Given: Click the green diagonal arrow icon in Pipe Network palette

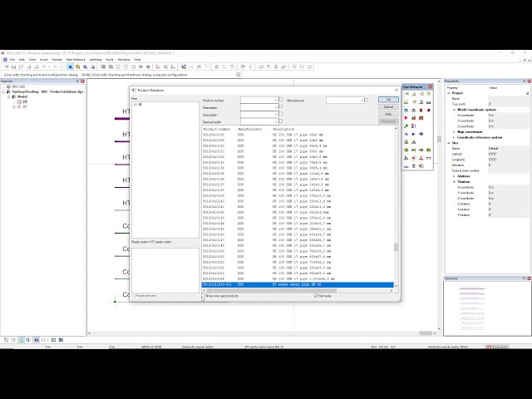Looking at the screenshot, I should tap(406, 126).
